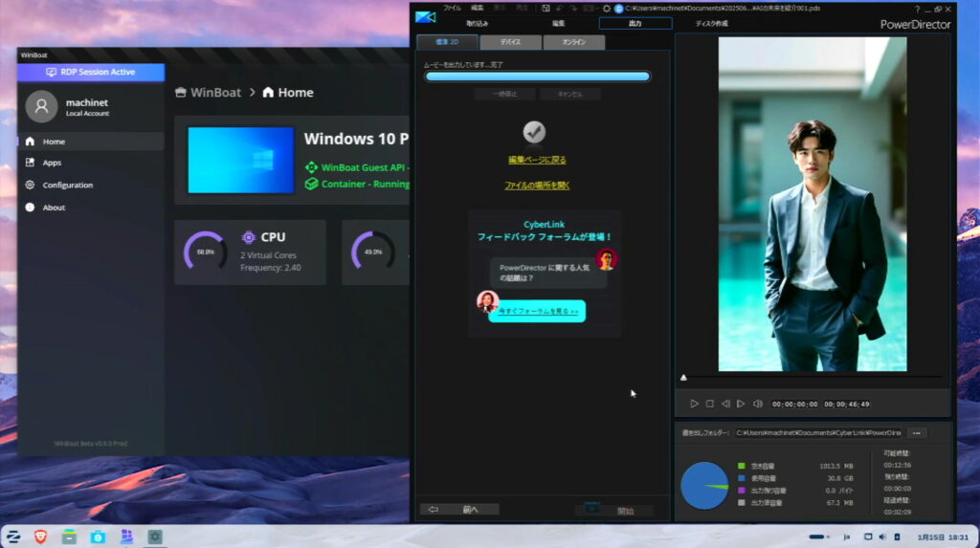The width and height of the screenshot is (980, 548).
Task: Click the Play button in the preview controls
Action: pyautogui.click(x=694, y=404)
